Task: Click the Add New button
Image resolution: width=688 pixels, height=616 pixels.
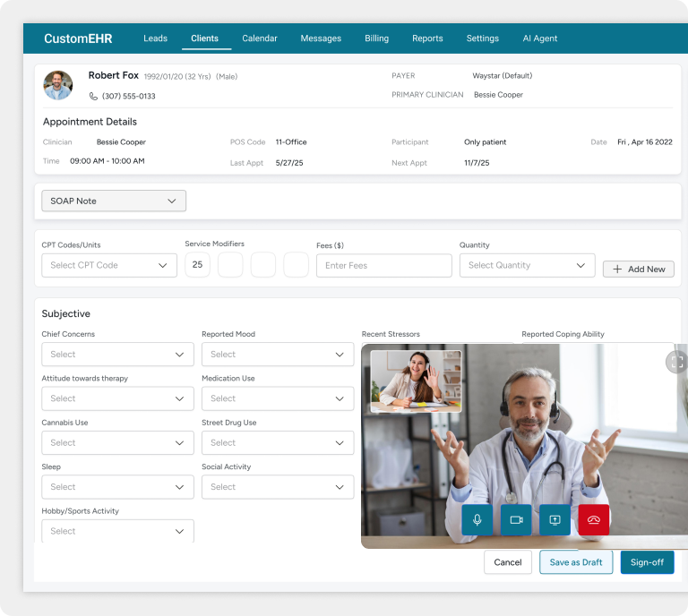Action: point(638,269)
